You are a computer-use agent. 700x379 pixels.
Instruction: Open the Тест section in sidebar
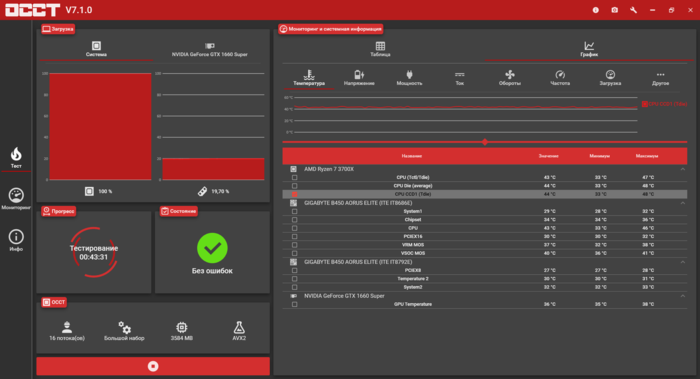coord(16,158)
